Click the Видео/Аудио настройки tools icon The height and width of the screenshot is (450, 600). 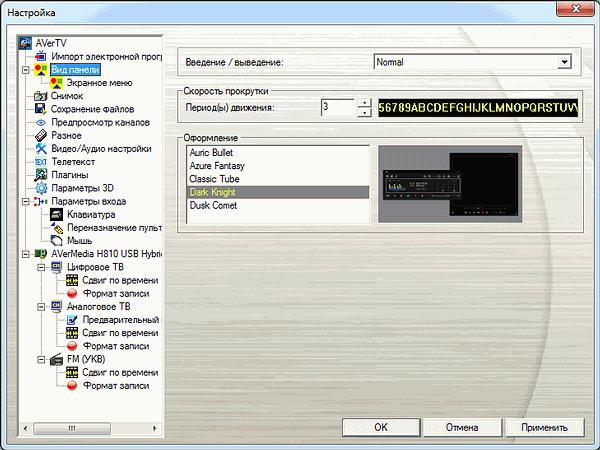pos(41,148)
